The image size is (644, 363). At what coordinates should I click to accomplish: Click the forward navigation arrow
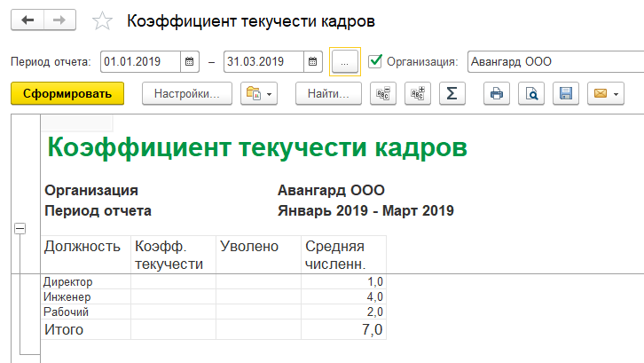pyautogui.click(x=59, y=20)
